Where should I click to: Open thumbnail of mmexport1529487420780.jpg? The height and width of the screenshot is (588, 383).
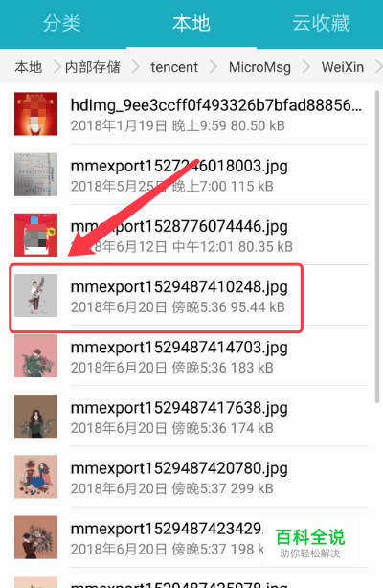(35, 477)
